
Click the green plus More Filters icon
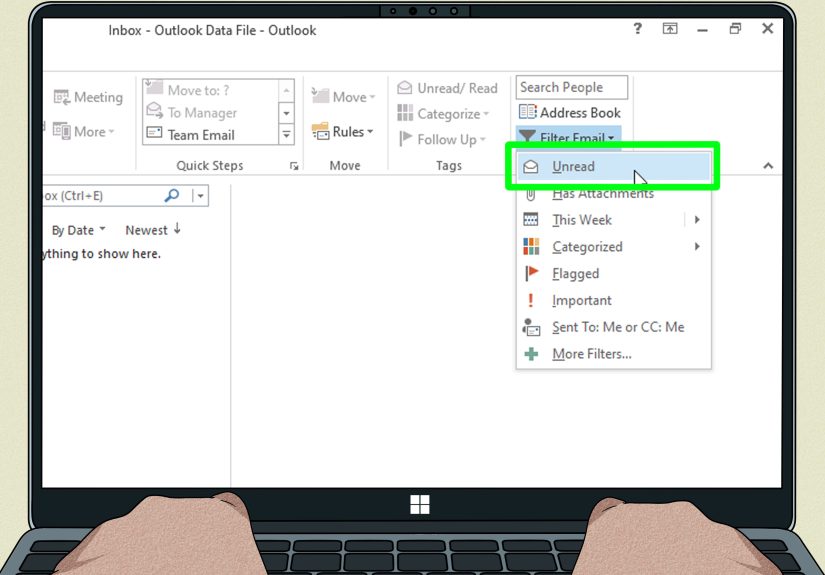[531, 354]
